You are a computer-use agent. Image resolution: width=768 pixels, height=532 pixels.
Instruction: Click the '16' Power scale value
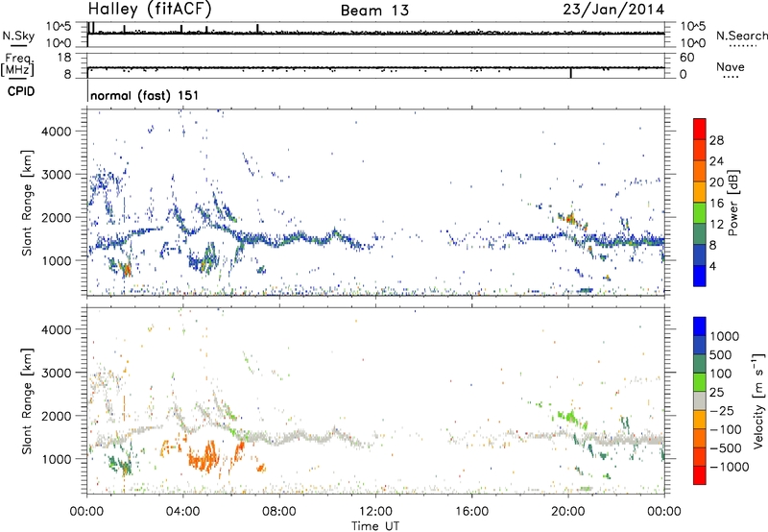point(716,204)
